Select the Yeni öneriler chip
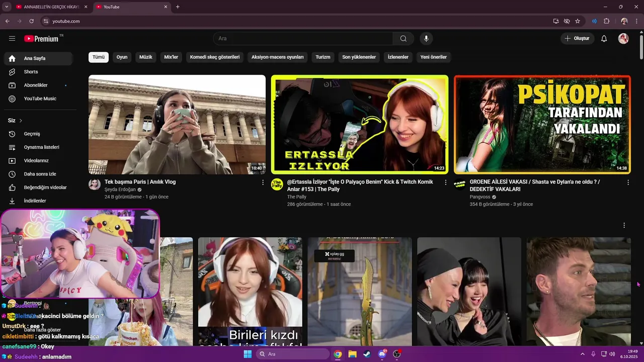 coord(434,57)
